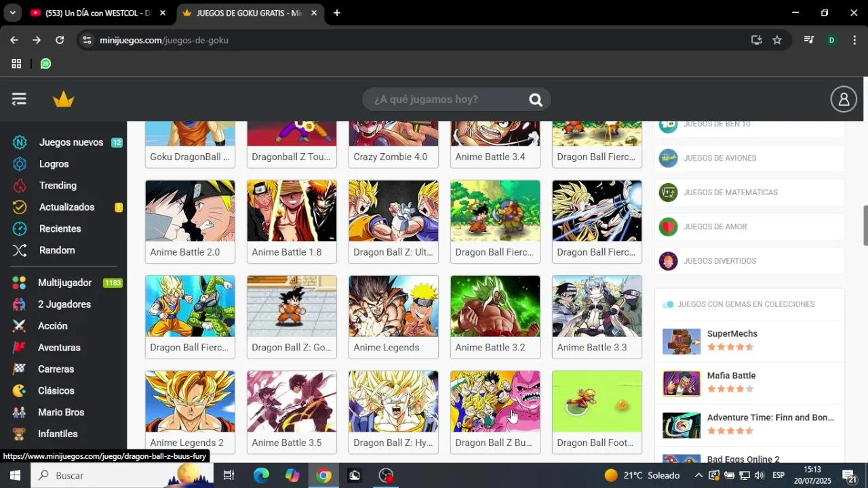Viewport: 868px width, 488px height.
Task: Open the Anime Legends game thumbnail
Action: click(393, 306)
